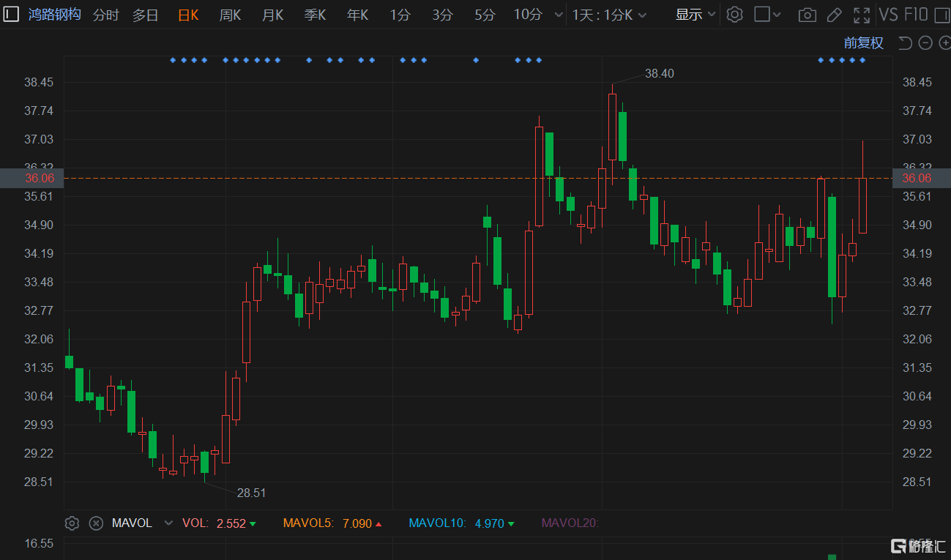Open the F10 company info
This screenshot has width=951, height=560.
[x=916, y=15]
